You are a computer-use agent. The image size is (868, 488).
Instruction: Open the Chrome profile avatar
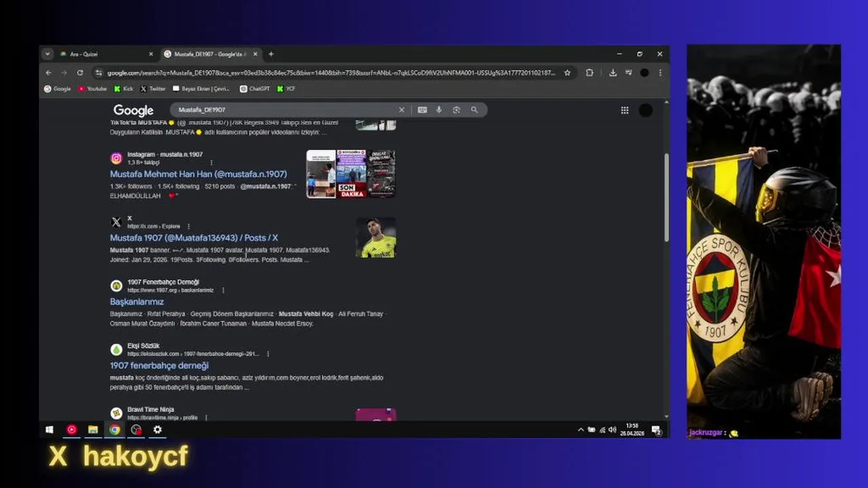644,73
